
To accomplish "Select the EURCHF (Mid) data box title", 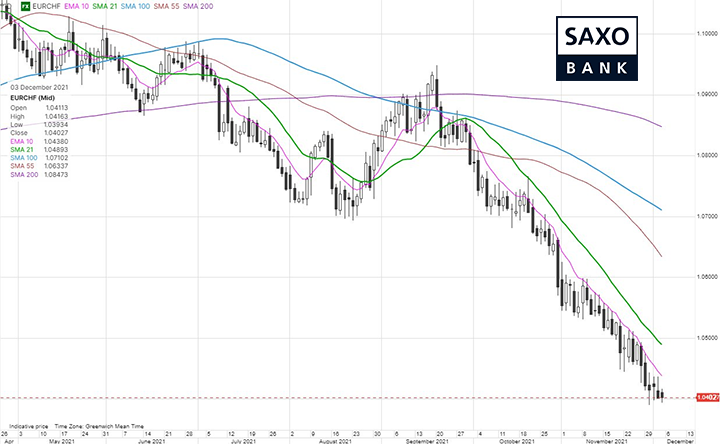I will pyautogui.click(x=32, y=98).
